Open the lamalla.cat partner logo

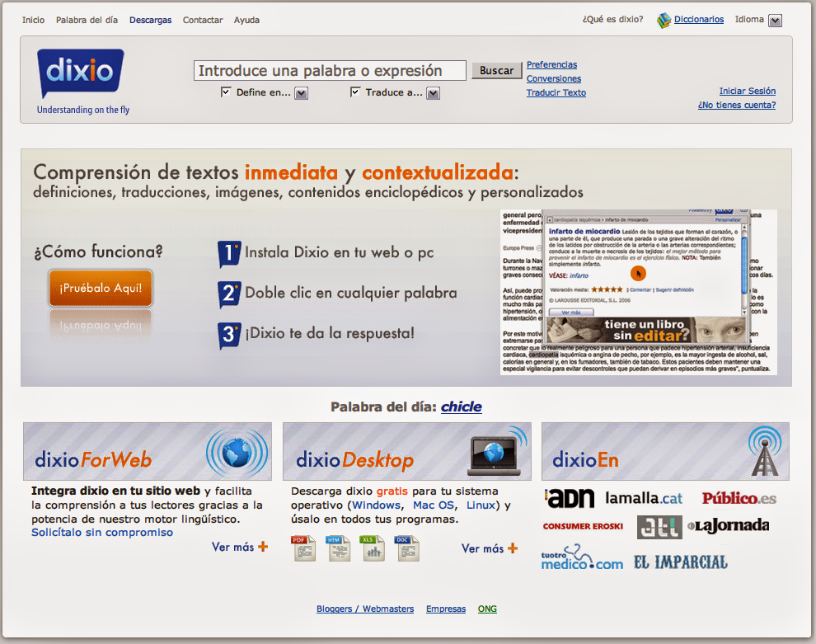643,498
